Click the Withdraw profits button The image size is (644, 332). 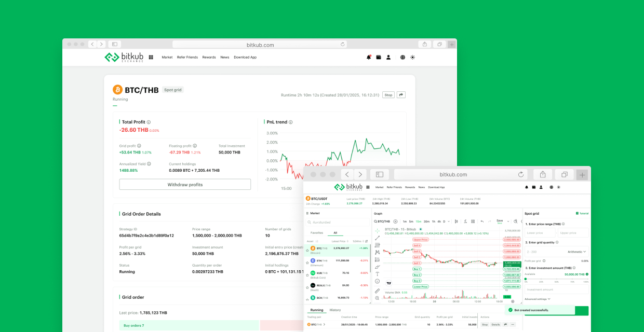[185, 185]
